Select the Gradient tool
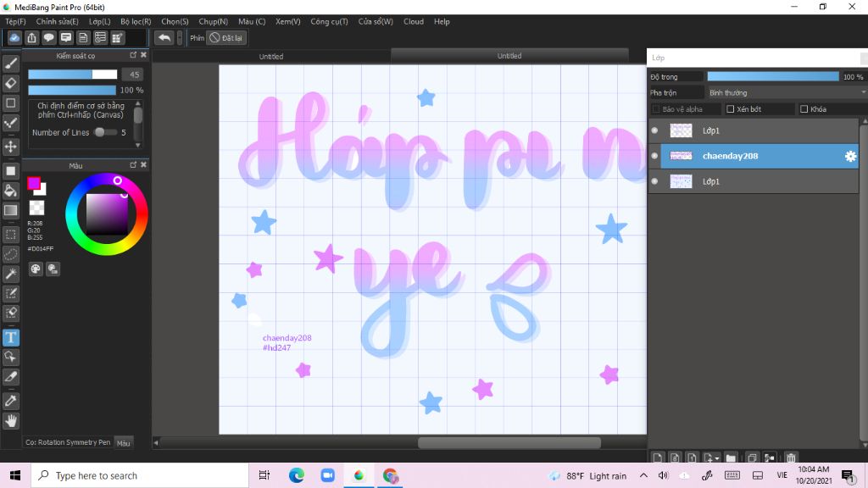Image resolution: width=868 pixels, height=488 pixels. pos(10,210)
